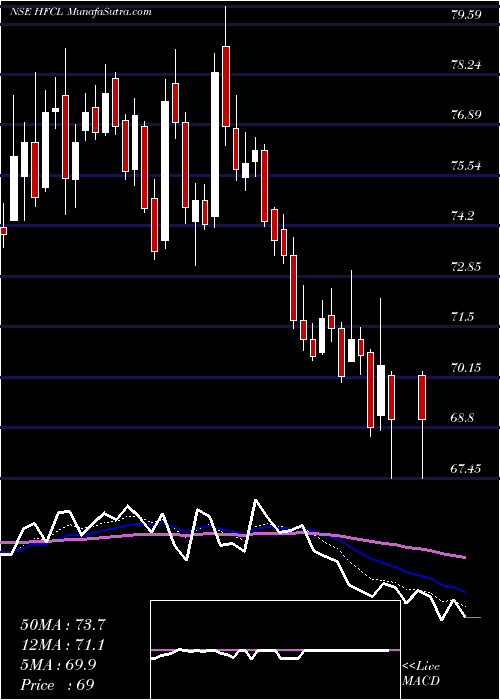Click the 12MA : 71.1 reading
This screenshot has height=700, width=500.
coord(62,645)
